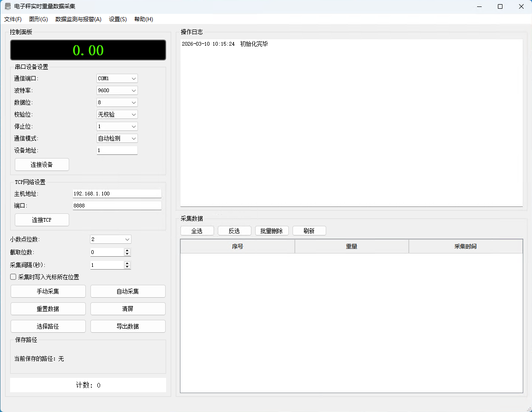Enable 采集时写入光标所在位置 checkbox
The height and width of the screenshot is (412, 532).
click(13, 277)
